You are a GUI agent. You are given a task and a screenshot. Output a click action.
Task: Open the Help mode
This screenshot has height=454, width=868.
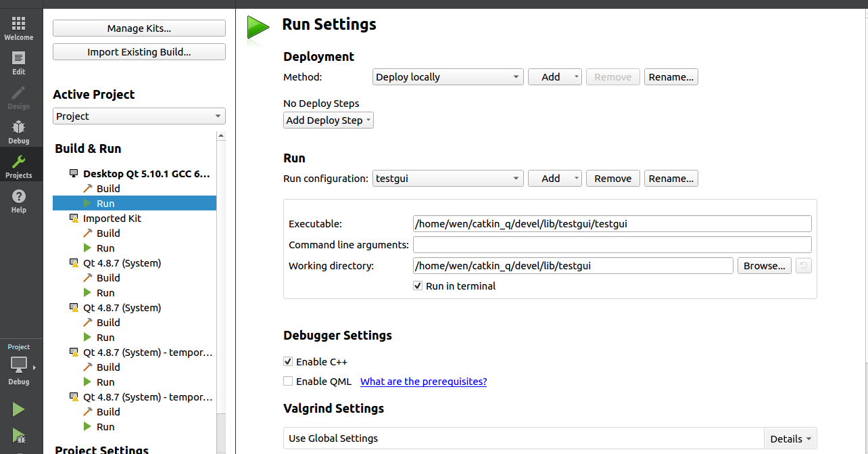[19, 201]
